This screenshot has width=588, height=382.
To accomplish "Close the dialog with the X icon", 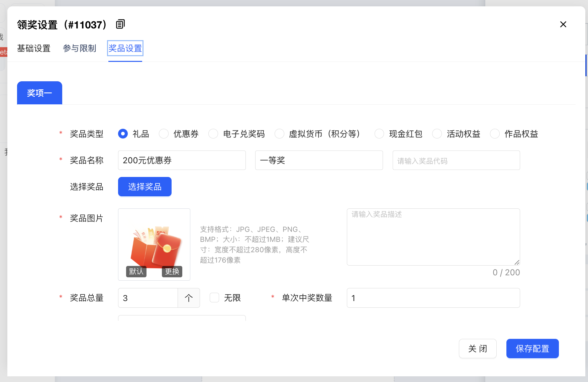I will pos(563,24).
